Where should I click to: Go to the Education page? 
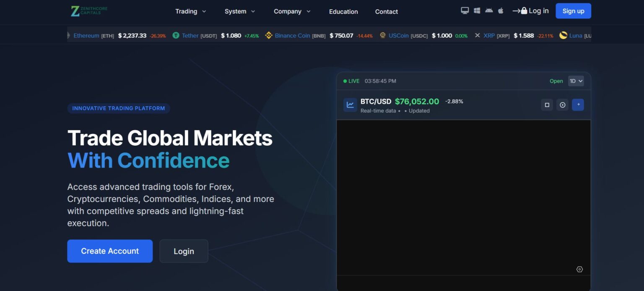343,12
